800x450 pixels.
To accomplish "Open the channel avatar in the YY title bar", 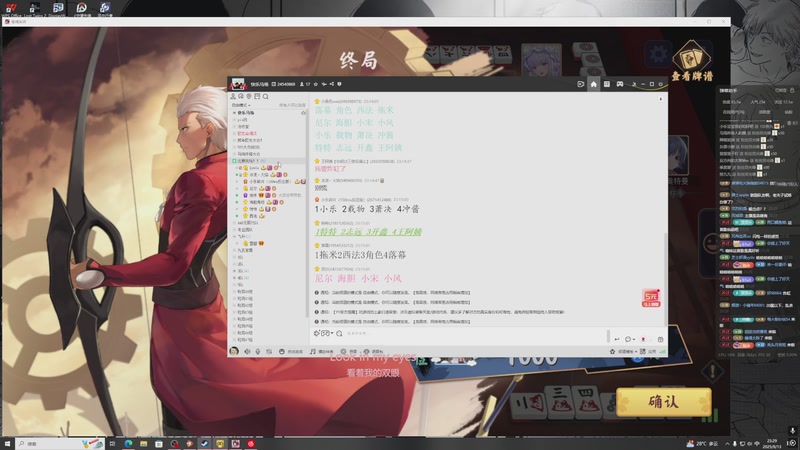I will point(238,84).
